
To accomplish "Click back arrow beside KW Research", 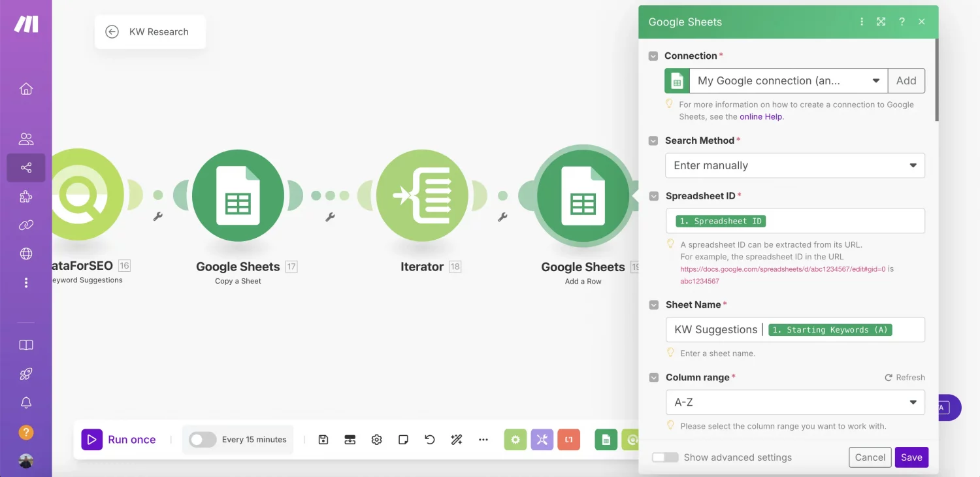I will point(112,31).
